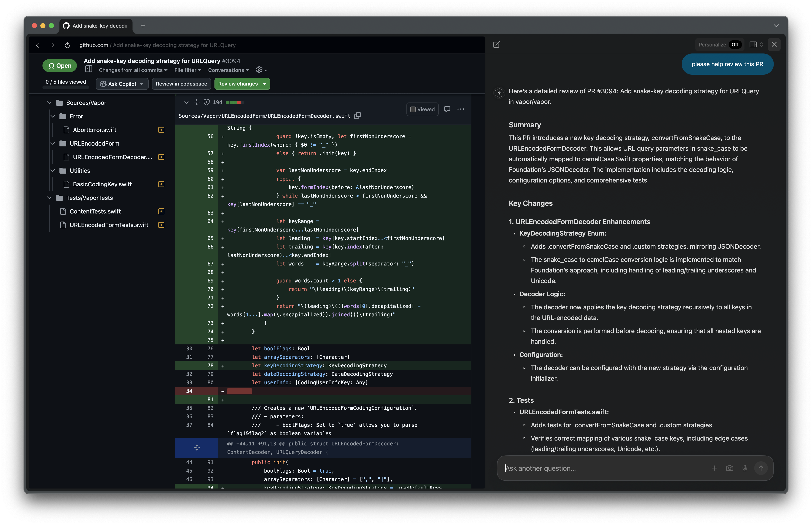Screen dimensions: 812x525
Task: Click the camera screenshot icon in chat input
Action: tap(729, 468)
